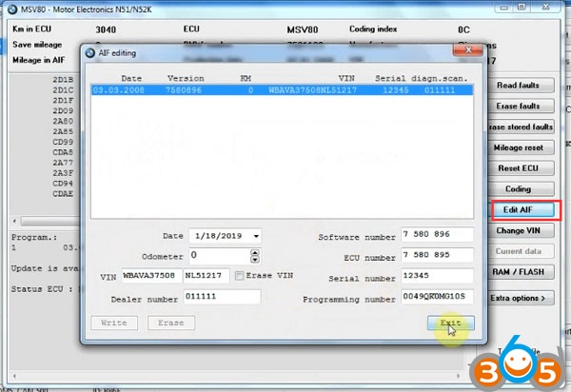
Task: Click the Serial column header
Action: [390, 79]
